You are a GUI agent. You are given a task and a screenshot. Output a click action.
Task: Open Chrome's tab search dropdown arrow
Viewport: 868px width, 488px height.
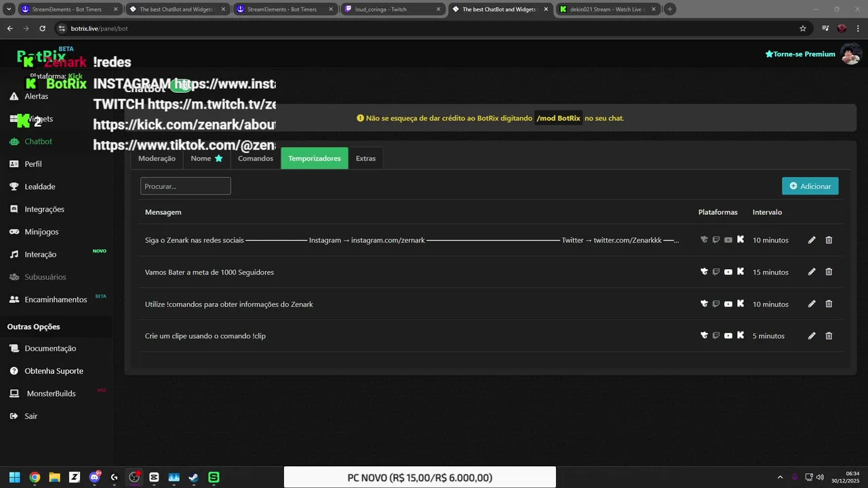point(8,9)
